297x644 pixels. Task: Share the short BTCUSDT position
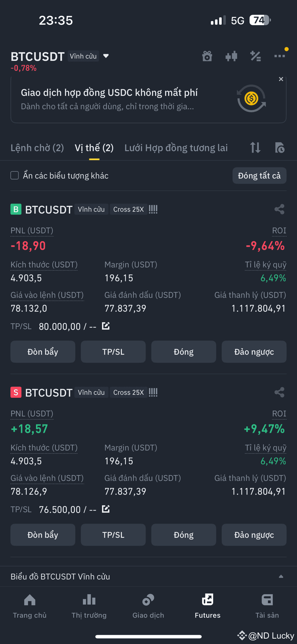point(279,392)
